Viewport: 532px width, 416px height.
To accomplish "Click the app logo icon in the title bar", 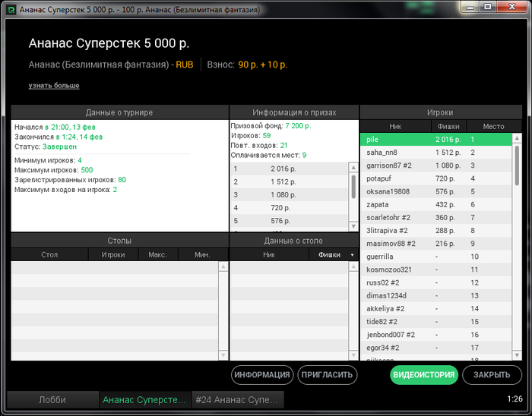I will click(11, 10).
